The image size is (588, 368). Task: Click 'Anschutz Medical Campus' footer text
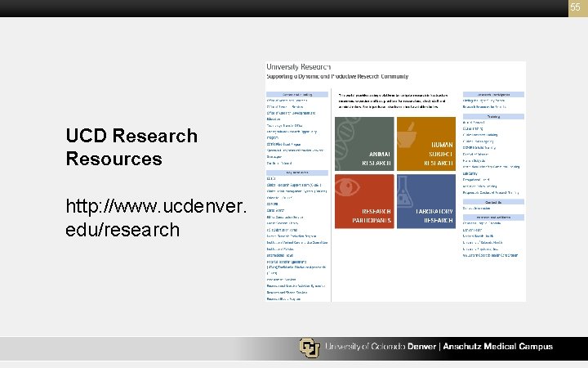pos(497,346)
